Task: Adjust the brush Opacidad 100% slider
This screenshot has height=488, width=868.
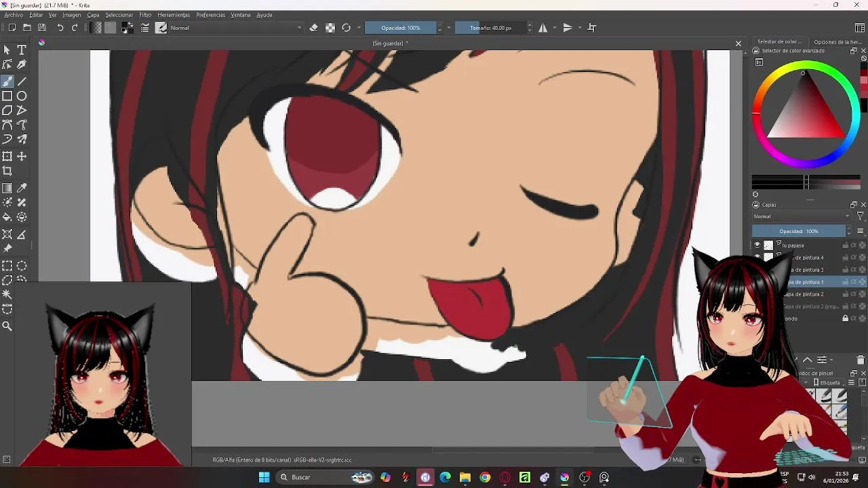Action: pyautogui.click(x=400, y=28)
